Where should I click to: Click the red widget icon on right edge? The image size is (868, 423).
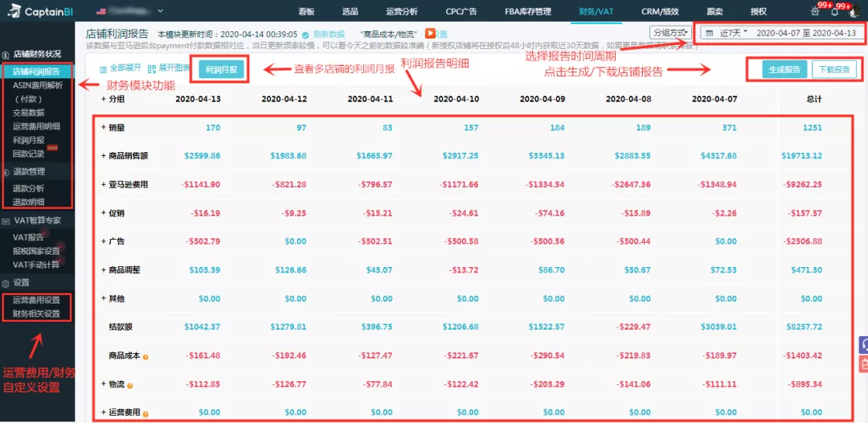click(x=863, y=363)
